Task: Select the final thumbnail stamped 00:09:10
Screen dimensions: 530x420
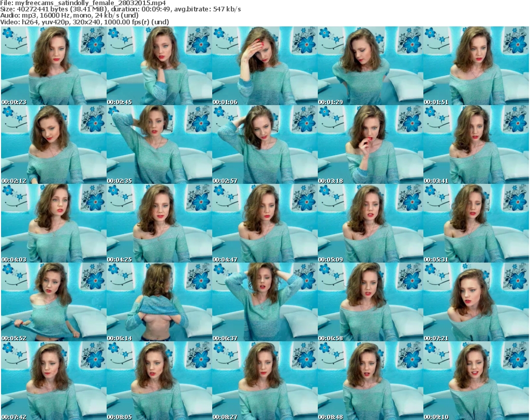Action: pyautogui.click(x=476, y=381)
